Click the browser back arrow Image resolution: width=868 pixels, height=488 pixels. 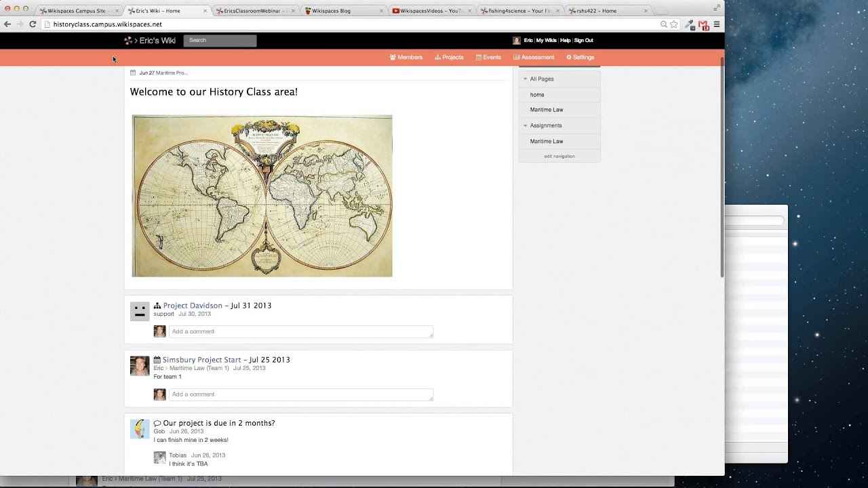[7, 24]
